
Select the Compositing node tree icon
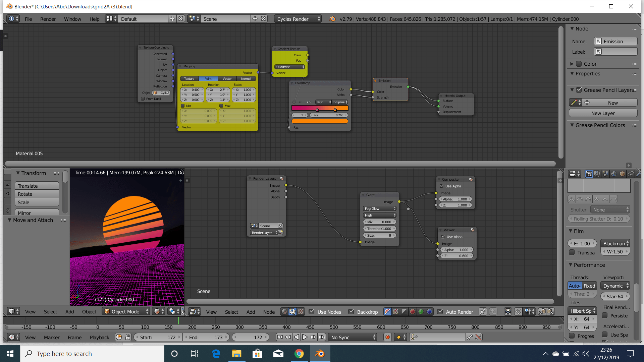pyautogui.click(x=292, y=311)
